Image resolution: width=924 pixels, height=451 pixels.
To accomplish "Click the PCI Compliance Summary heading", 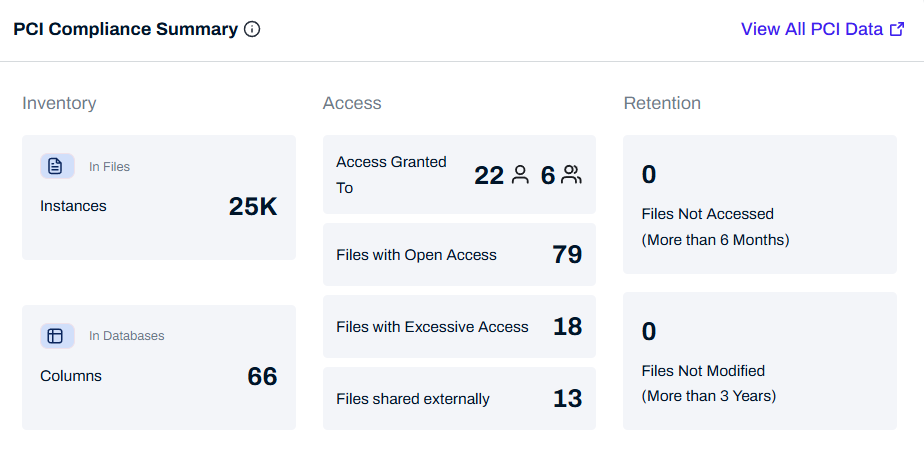I will [125, 29].
